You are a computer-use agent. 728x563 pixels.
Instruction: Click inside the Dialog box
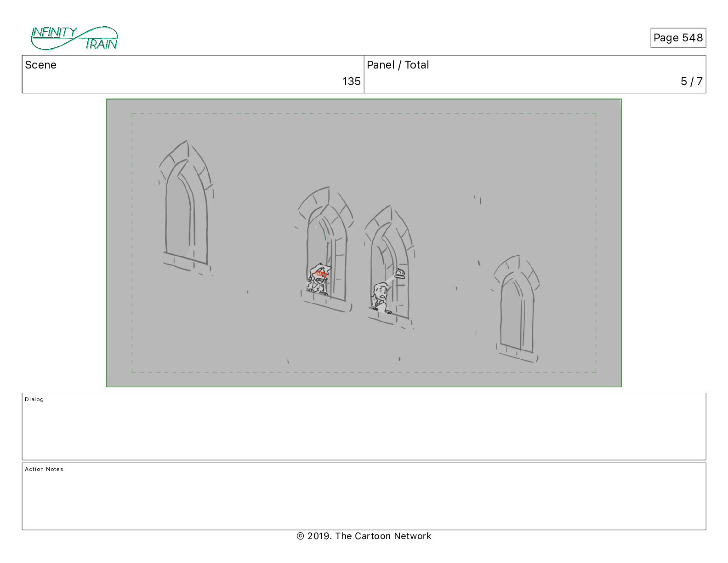pos(364,426)
